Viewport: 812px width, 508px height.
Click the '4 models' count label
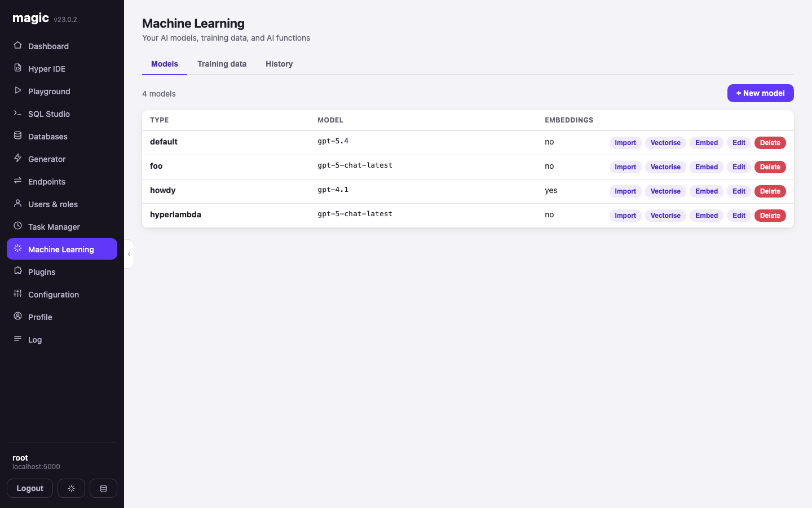tap(159, 94)
